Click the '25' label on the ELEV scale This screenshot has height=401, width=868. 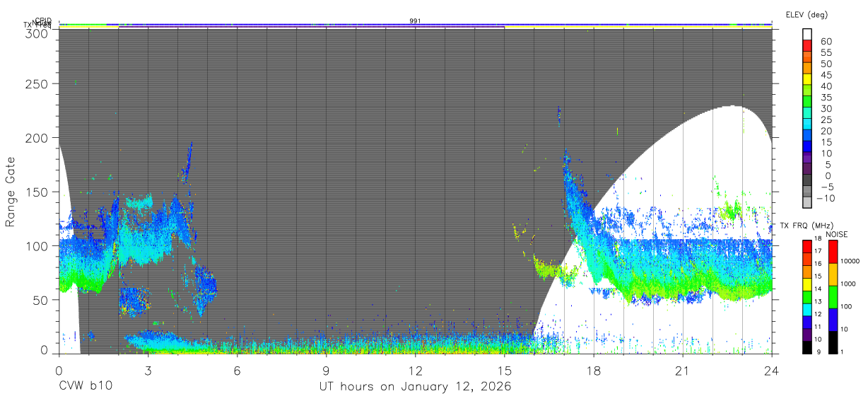tap(826, 120)
